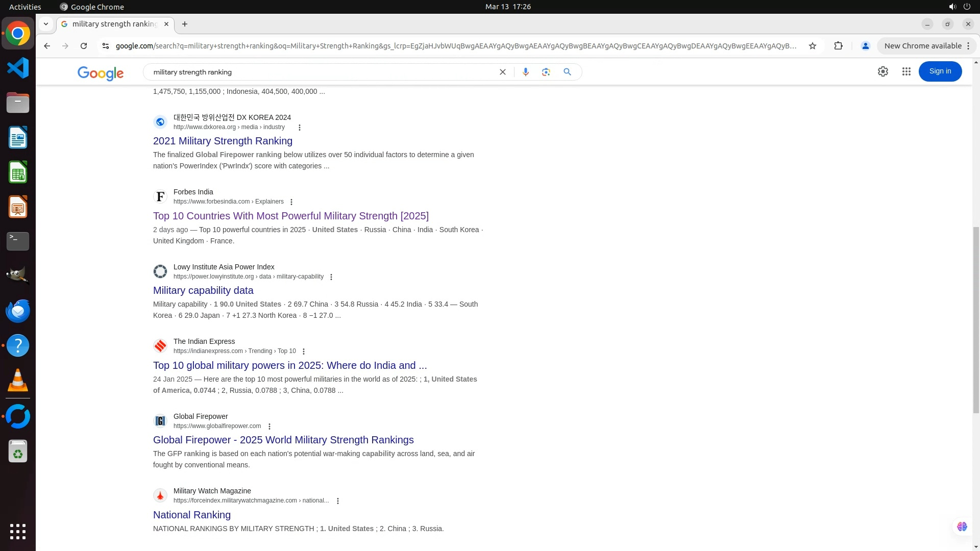The image size is (980, 551).
Task: Click the volume icon in system tray
Action: 952,7
